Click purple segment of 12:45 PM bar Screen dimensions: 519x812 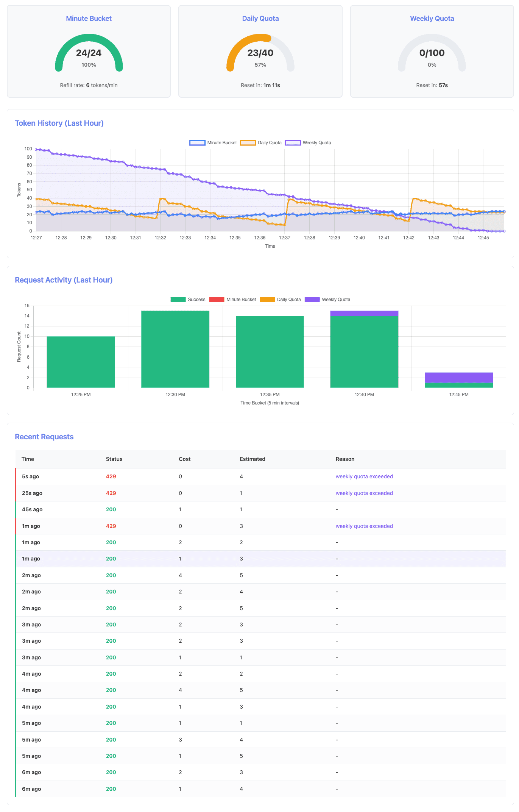tap(458, 377)
